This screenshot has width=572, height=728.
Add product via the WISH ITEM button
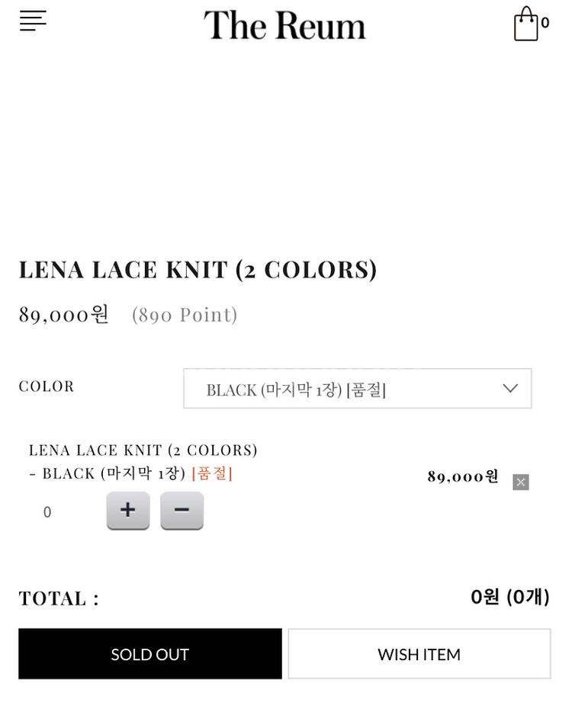click(x=419, y=654)
